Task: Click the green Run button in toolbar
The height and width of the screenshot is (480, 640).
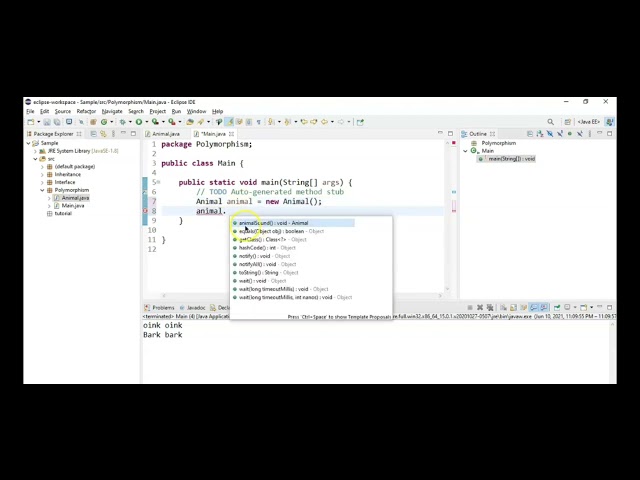Action: click(x=139, y=122)
